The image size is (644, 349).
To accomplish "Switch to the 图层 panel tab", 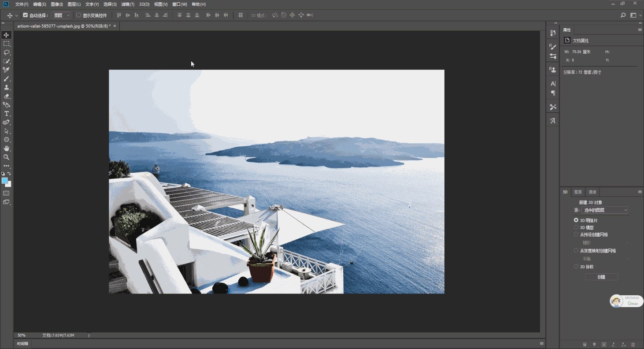I will tap(578, 192).
